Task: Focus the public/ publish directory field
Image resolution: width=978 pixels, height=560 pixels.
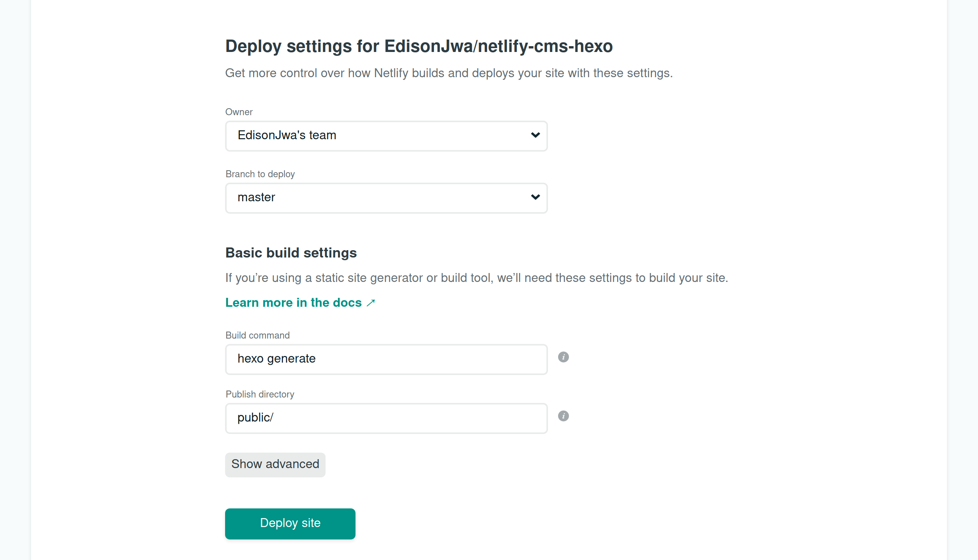Action: coord(386,418)
